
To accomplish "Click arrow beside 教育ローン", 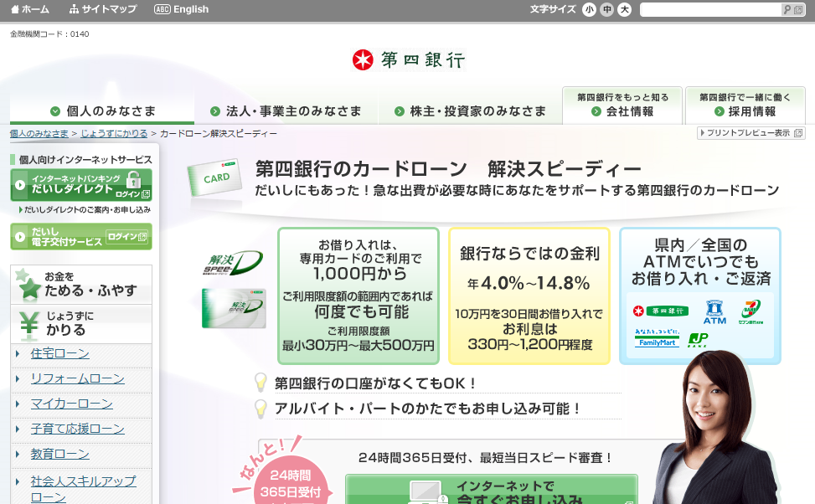I will click(18, 454).
